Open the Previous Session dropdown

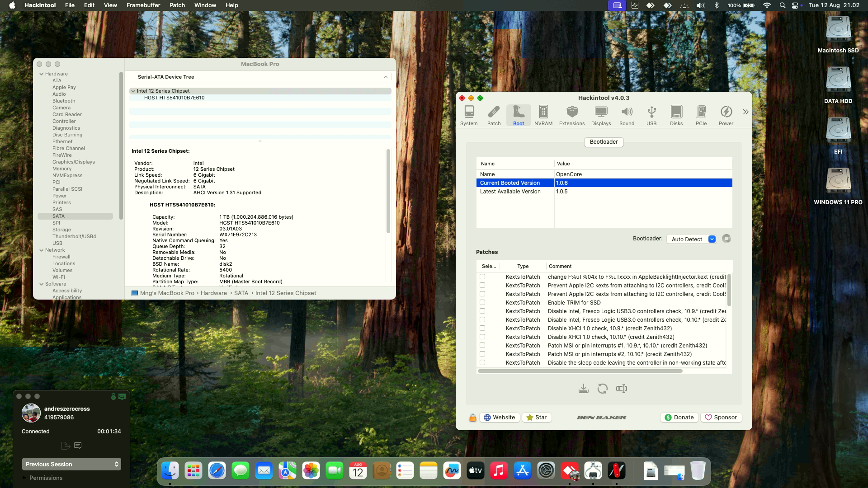[x=71, y=464]
